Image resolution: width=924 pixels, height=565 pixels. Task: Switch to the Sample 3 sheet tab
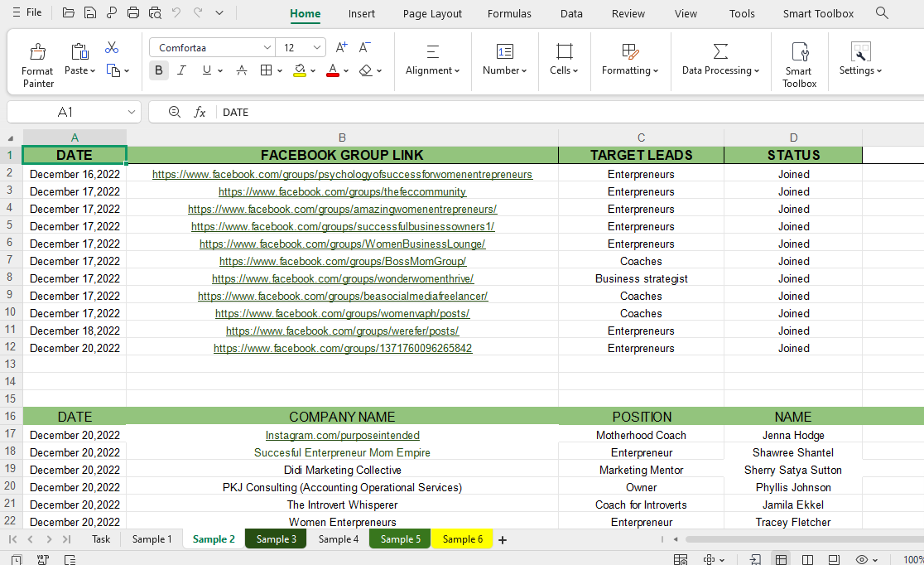click(276, 539)
